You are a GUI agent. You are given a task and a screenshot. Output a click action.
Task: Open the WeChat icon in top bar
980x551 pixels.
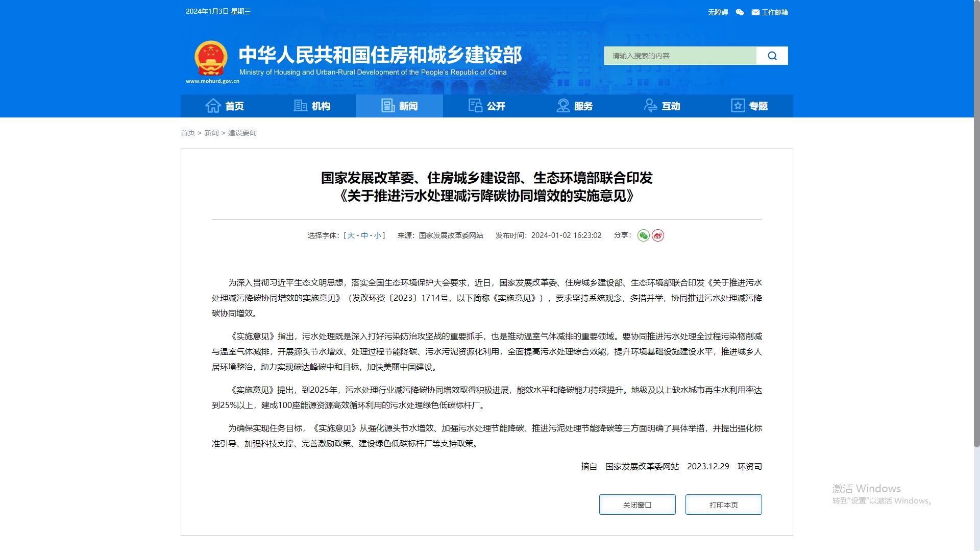pos(740,12)
